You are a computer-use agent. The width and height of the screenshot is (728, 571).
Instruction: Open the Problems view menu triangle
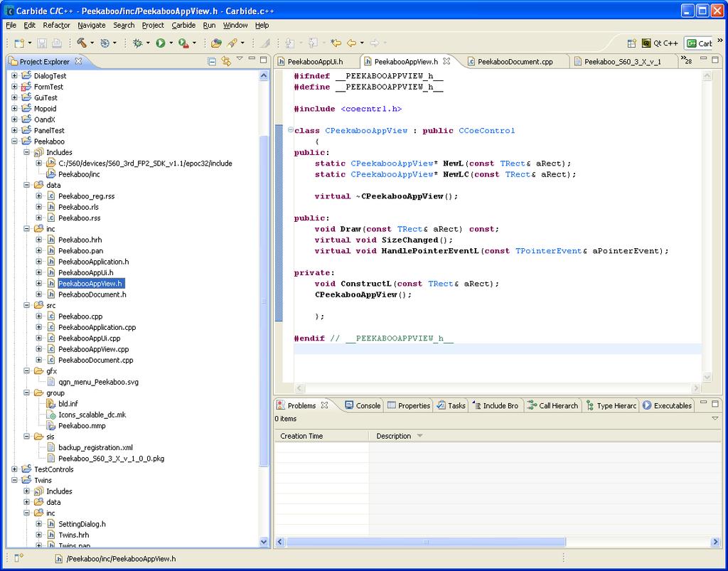point(715,418)
